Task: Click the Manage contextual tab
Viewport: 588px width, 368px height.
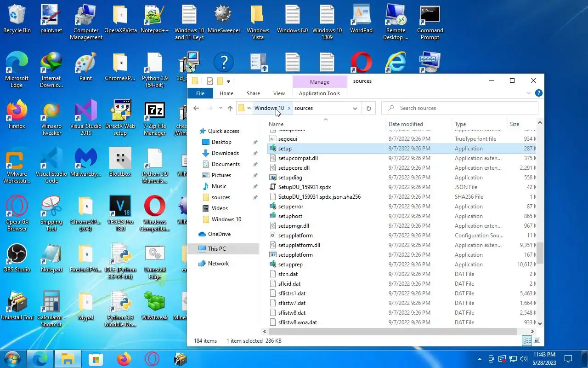Action: pos(319,82)
